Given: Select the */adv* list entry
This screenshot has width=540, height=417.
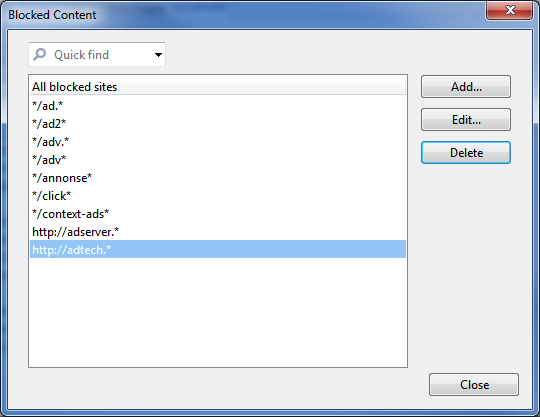Looking at the screenshot, I should pyautogui.click(x=218, y=159).
